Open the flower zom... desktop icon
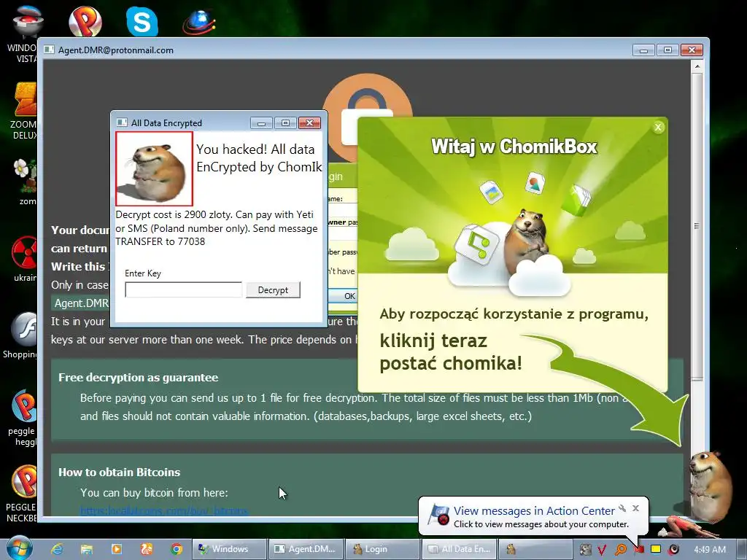The image size is (747, 560). point(25,182)
